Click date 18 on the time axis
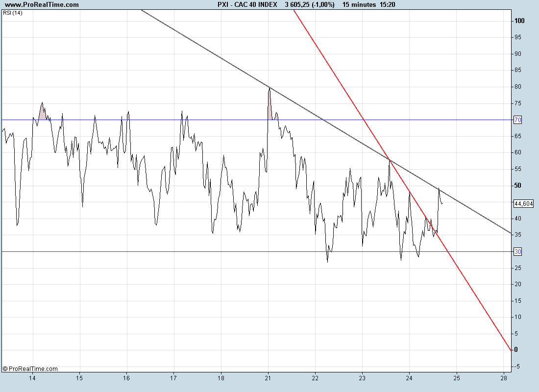Viewport: 539px width, 392px height. (220, 378)
